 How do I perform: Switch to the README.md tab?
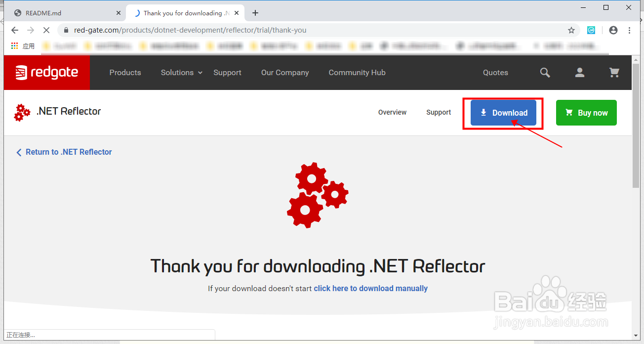tap(67, 13)
